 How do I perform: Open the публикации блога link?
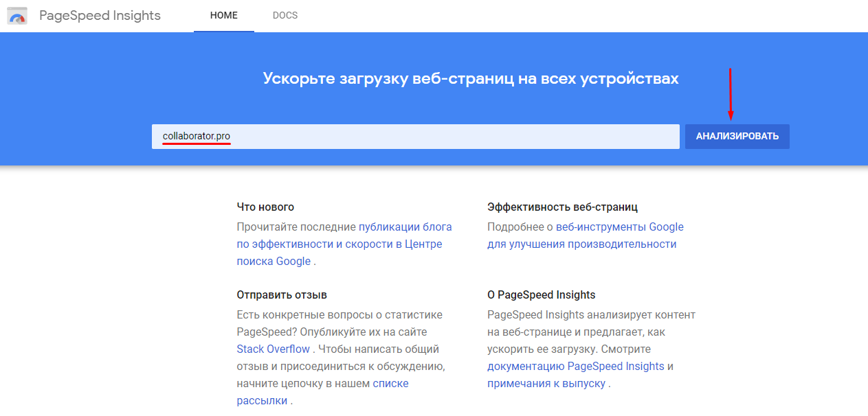pyautogui.click(x=405, y=227)
